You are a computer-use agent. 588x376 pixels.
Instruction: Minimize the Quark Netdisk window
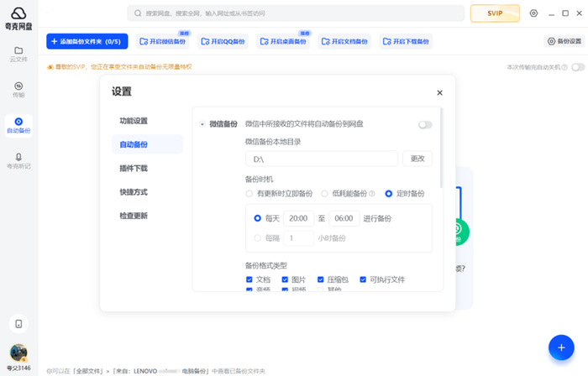551,13
